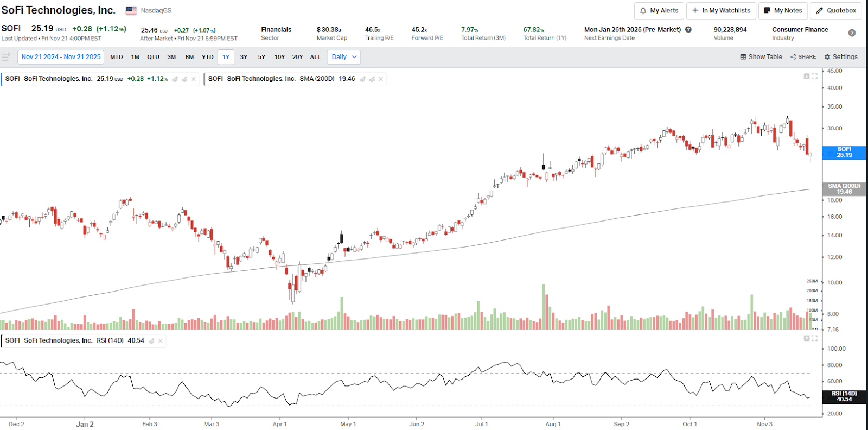This screenshot has width=868, height=430.
Task: Select the MTD time range
Action: (x=117, y=57)
